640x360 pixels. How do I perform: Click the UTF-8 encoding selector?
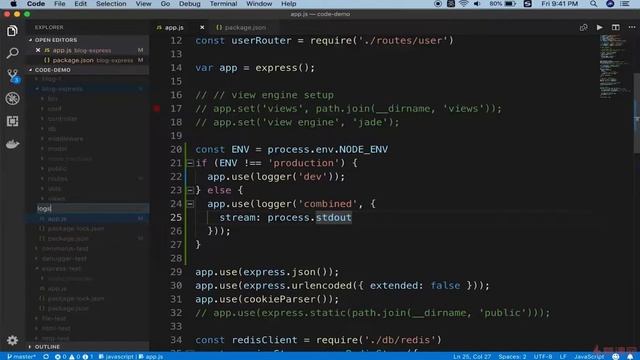pos(543,356)
